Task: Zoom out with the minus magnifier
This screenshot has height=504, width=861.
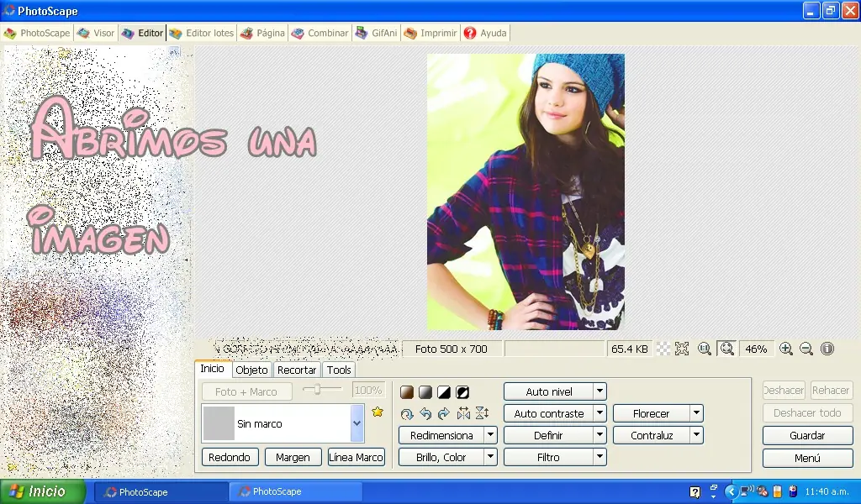Action: click(806, 349)
